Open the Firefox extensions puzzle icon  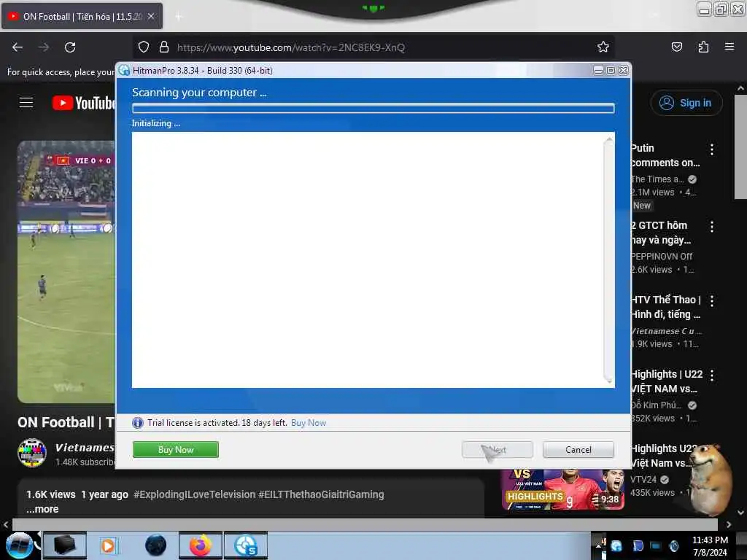pyautogui.click(x=703, y=47)
